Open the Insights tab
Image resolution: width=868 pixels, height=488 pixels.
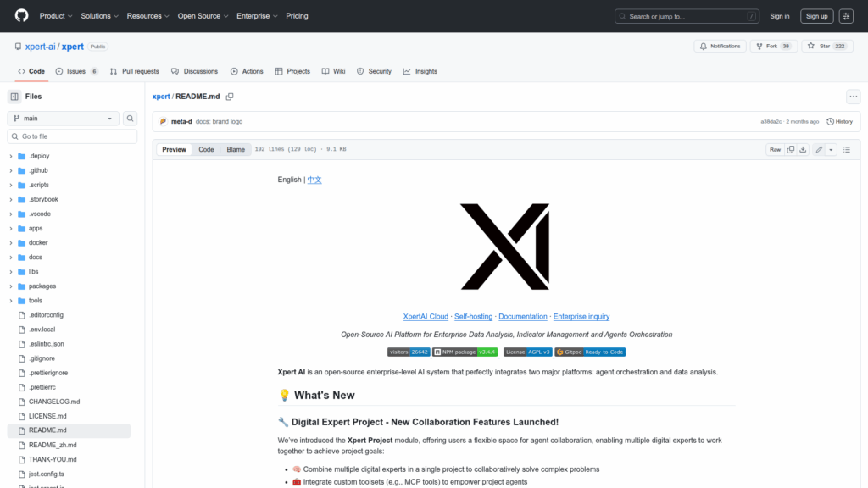tap(420, 71)
